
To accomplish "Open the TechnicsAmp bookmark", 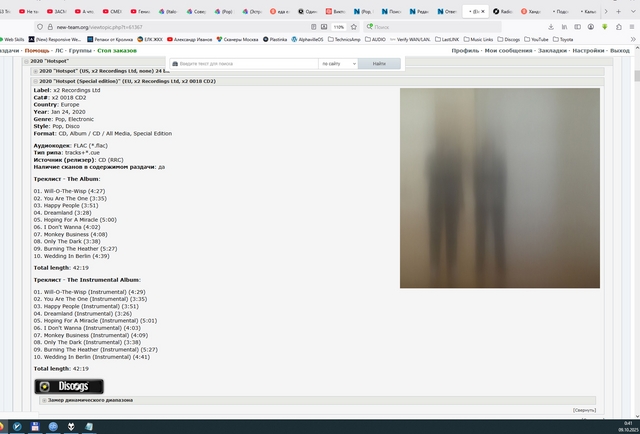I will 345,39.
